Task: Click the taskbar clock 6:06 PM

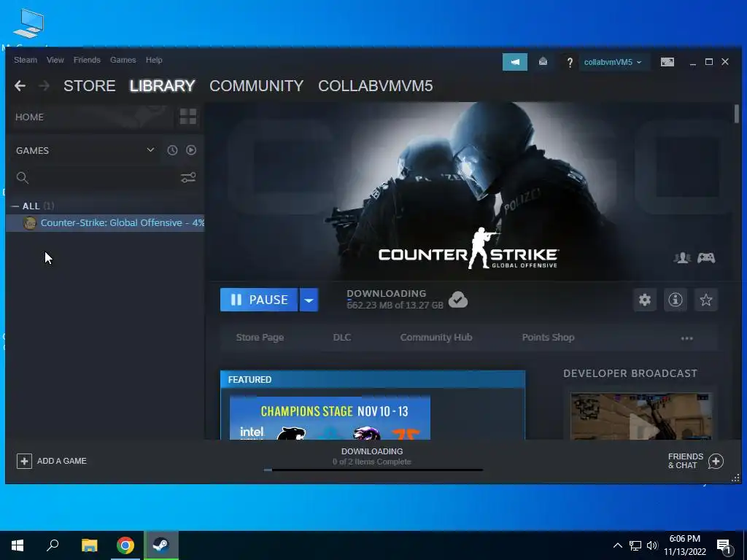Action: pyautogui.click(x=684, y=539)
